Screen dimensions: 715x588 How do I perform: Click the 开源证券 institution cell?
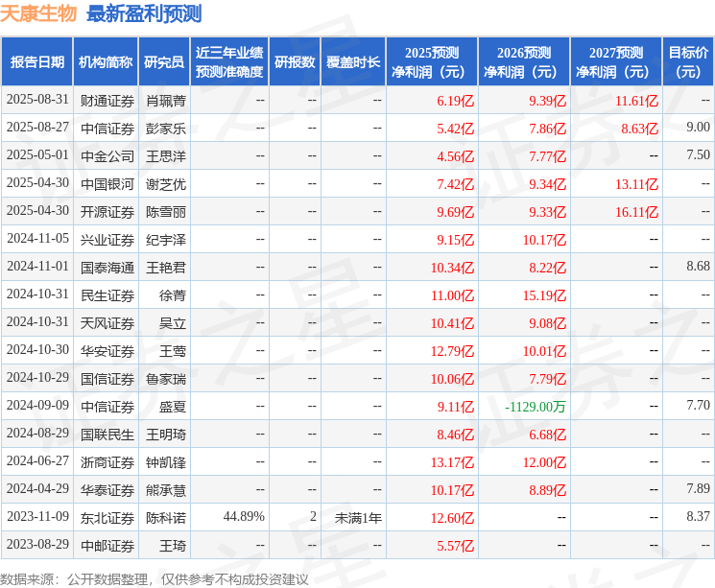coord(107,212)
